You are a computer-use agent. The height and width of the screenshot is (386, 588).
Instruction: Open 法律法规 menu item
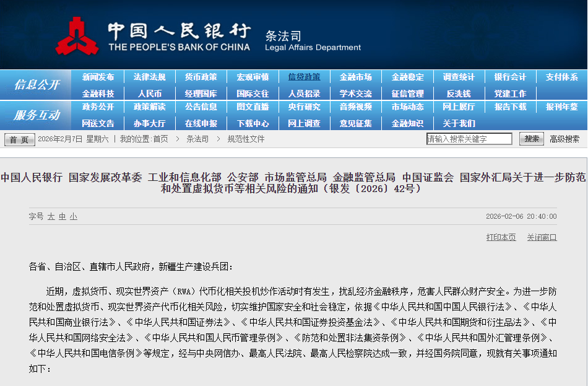coord(149,77)
